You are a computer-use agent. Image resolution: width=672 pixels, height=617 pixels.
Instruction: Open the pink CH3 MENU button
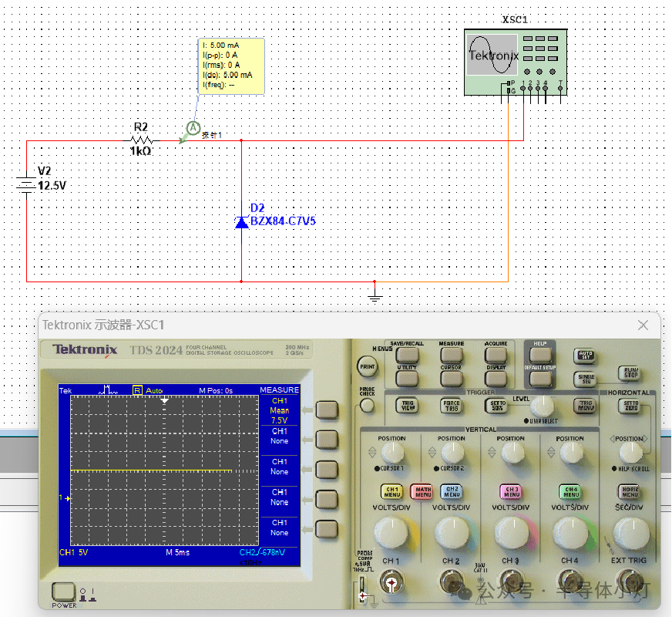[x=511, y=492]
